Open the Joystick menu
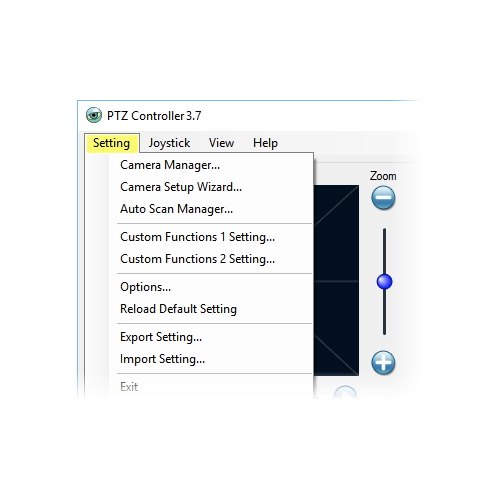This screenshot has width=500, height=500. [x=169, y=143]
